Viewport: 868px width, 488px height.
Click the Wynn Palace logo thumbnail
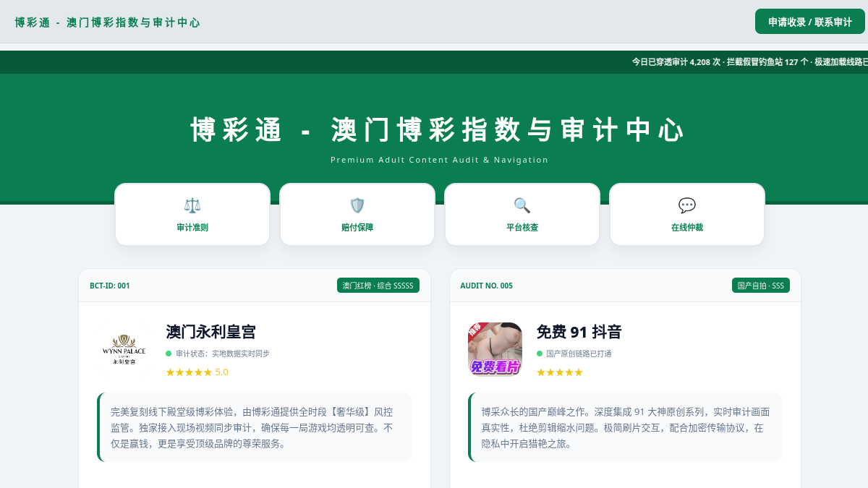(124, 349)
